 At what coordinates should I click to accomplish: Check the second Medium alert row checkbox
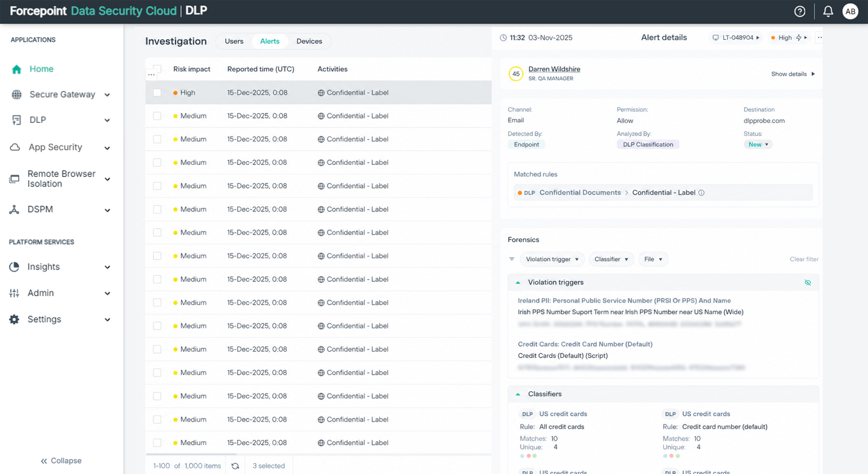click(157, 139)
